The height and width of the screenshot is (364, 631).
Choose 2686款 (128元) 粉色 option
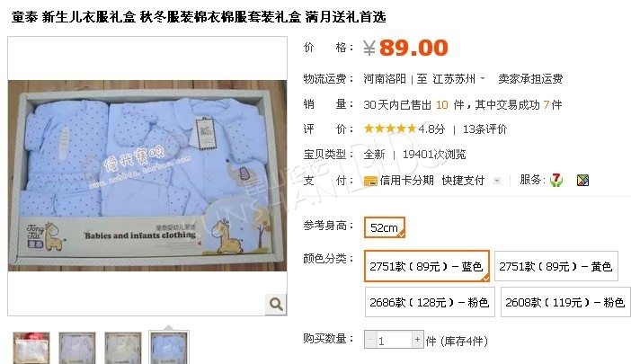tap(430, 302)
